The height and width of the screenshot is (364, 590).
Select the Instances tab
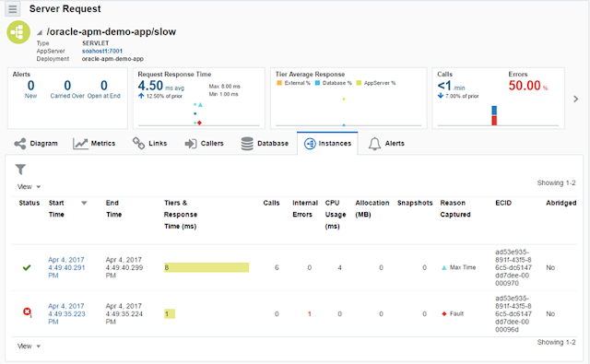pyautogui.click(x=327, y=144)
